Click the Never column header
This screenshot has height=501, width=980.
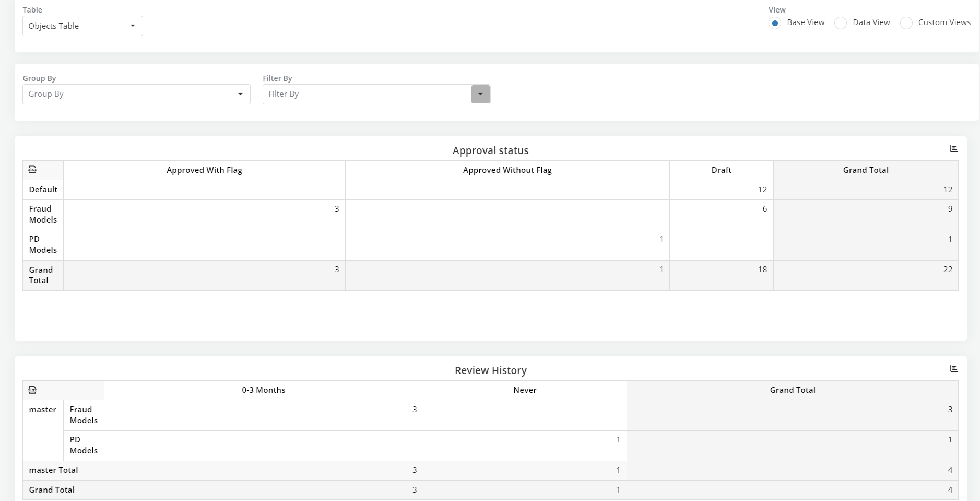tap(525, 390)
